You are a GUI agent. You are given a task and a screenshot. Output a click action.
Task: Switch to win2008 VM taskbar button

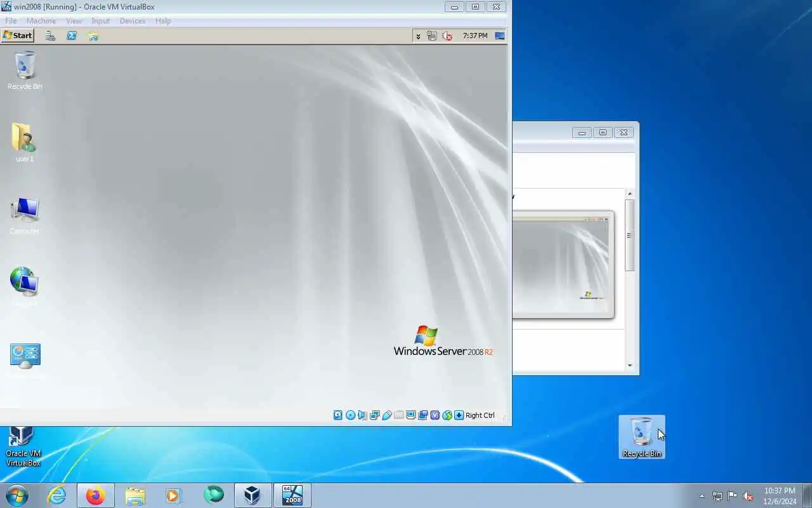pyautogui.click(x=292, y=495)
